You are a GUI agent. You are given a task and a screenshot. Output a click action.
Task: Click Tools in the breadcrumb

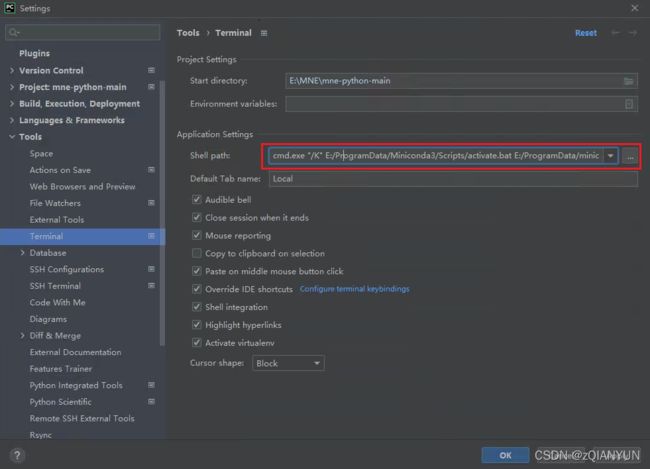[188, 33]
